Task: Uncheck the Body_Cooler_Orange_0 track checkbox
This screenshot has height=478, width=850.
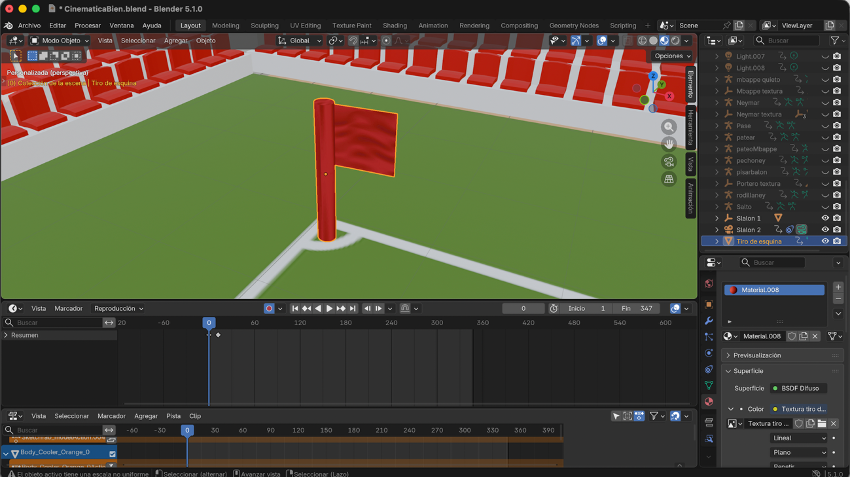Action: coord(112,453)
